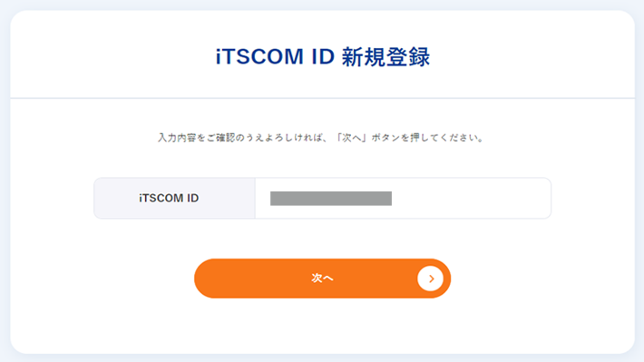The image size is (644, 362).
Task: Click the confirmation instruction text
Action: [321, 138]
